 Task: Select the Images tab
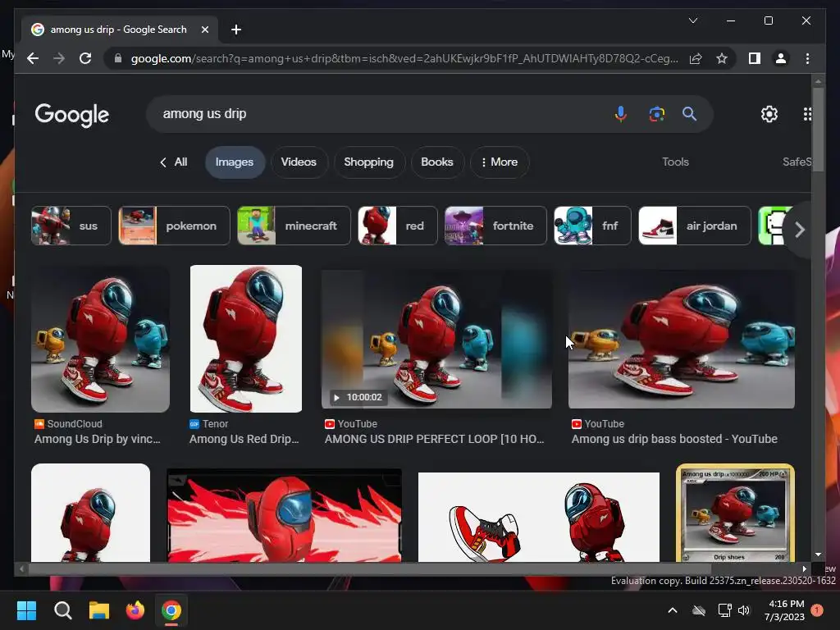[x=235, y=162]
